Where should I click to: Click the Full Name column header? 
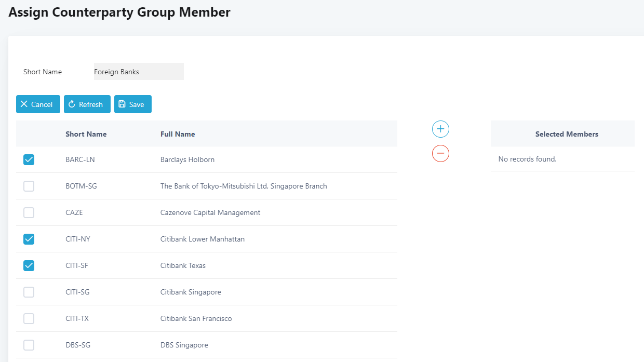pos(178,134)
